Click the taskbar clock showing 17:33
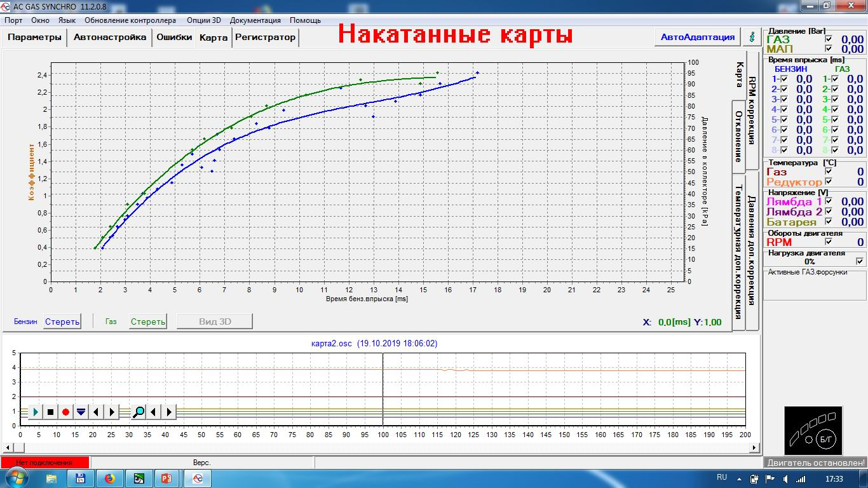 click(x=834, y=478)
